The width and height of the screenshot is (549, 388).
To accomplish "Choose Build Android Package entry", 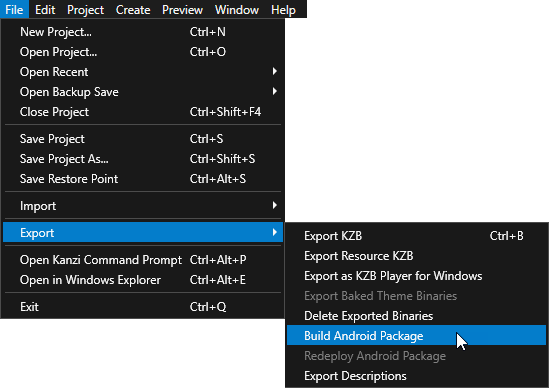I will [x=416, y=335].
